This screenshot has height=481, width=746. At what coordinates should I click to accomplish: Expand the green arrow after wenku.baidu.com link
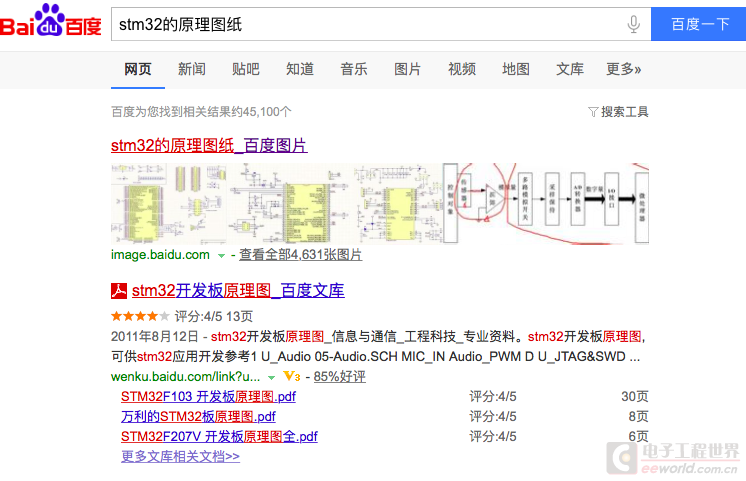click(x=271, y=378)
